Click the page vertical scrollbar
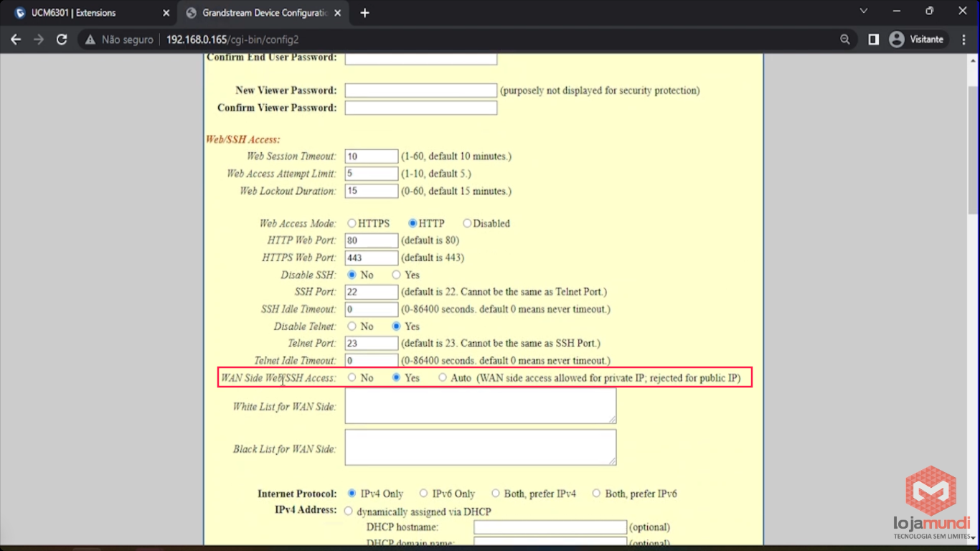The height and width of the screenshot is (551, 980). [x=973, y=287]
